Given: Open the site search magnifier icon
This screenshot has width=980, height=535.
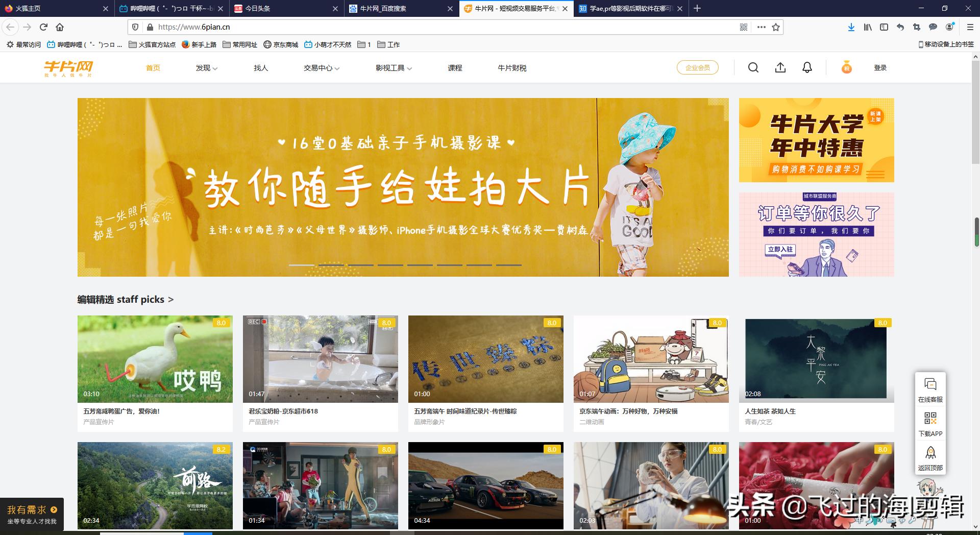Looking at the screenshot, I should (753, 67).
